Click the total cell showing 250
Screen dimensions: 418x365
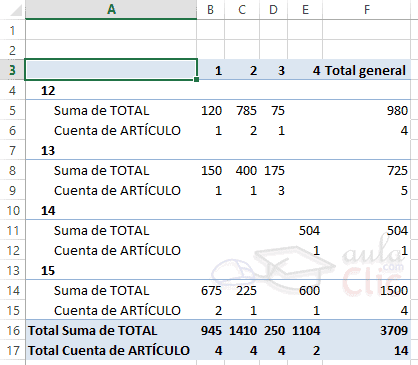274,330
